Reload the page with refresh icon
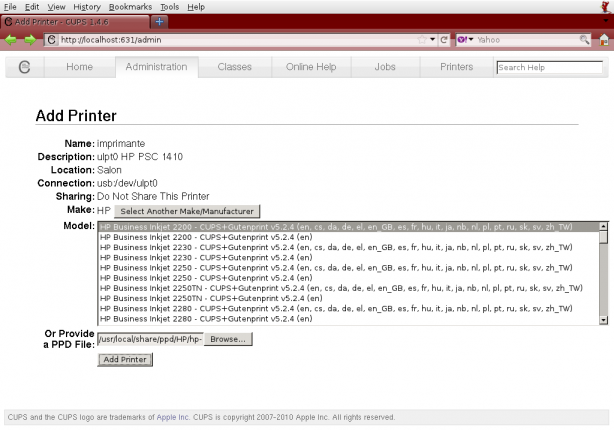The image size is (614, 430). pyautogui.click(x=443, y=40)
